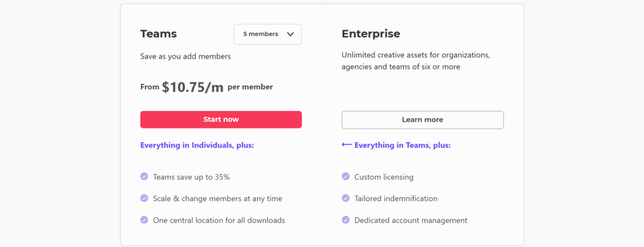Open the Everything in Teams, plus link
Image resolution: width=644 pixels, height=247 pixels.
point(402,146)
